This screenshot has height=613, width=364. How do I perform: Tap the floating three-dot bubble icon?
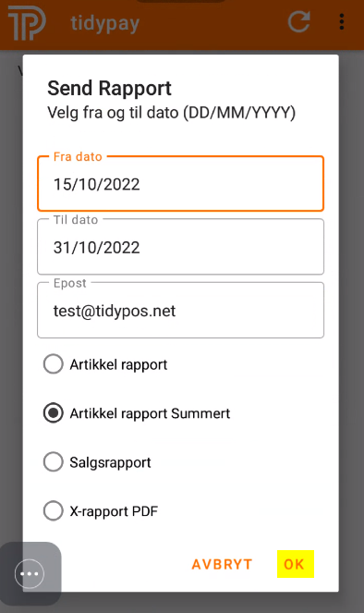[30, 573]
